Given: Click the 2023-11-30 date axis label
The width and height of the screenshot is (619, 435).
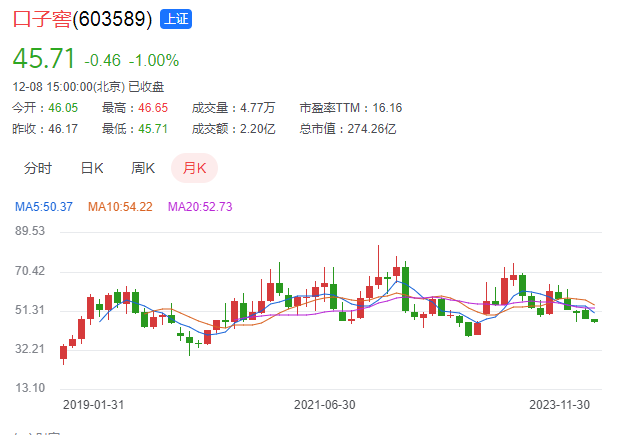Looking at the screenshot, I should point(559,405).
